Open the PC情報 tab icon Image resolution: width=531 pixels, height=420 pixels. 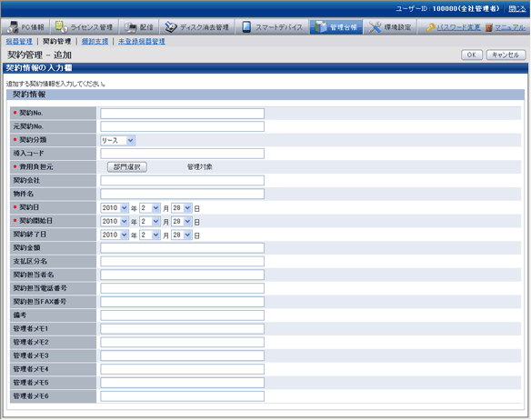point(13,27)
